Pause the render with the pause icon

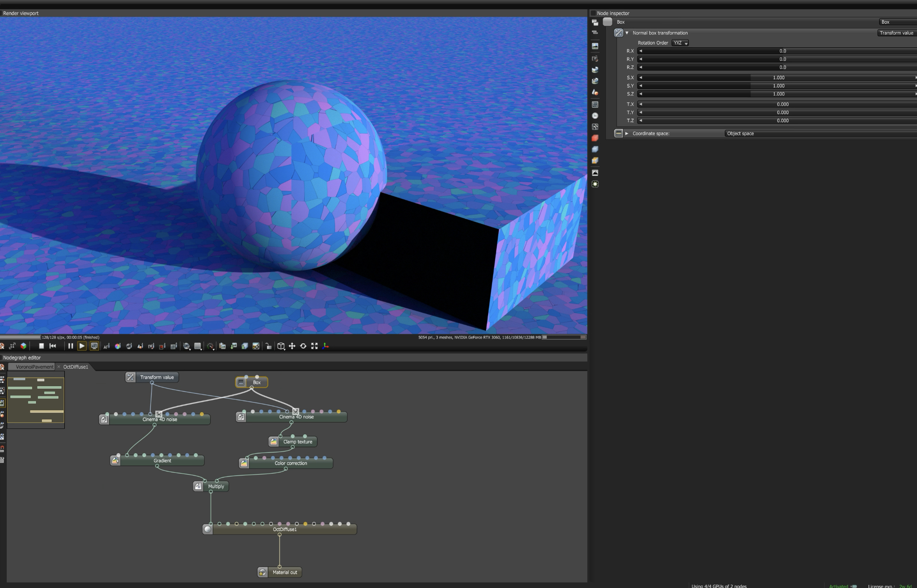(x=71, y=346)
